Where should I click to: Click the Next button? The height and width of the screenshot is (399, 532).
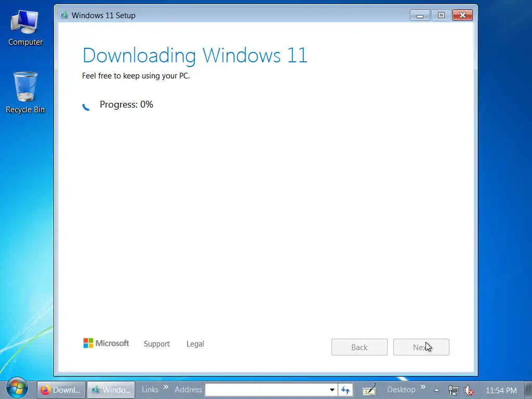coord(421,347)
